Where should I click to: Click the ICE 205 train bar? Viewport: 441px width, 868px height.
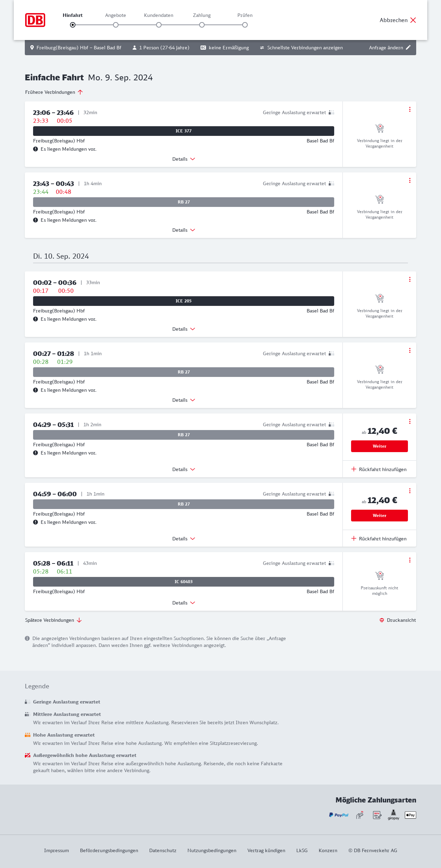[x=184, y=301]
